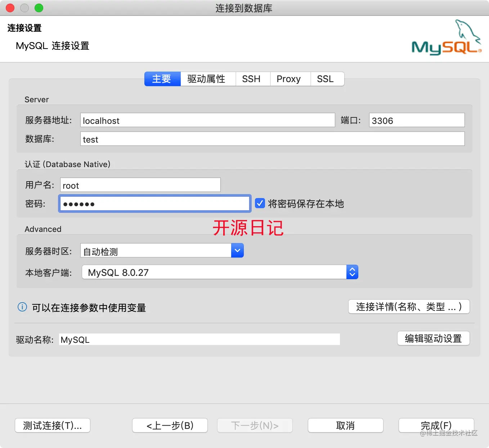This screenshot has width=489, height=448.
Task: Open the SSH tab
Action: click(x=253, y=79)
